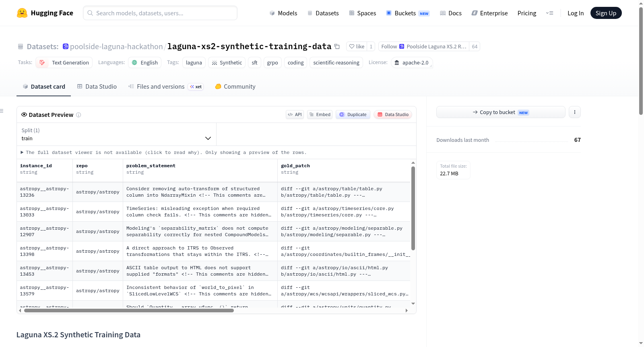Click the apache-2.0 license tag

pos(412,62)
